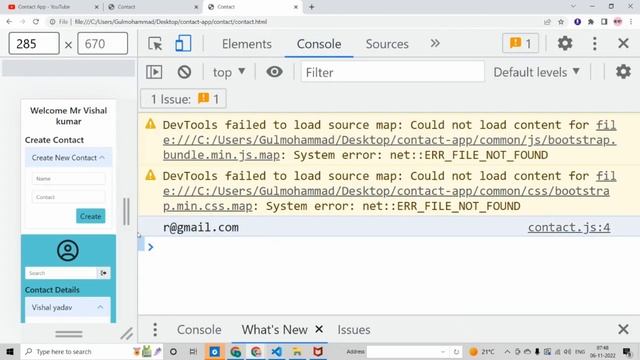The width and height of the screenshot is (640, 360).
Task: Close the bottom drawer
Action: pyautogui.click(x=623, y=329)
